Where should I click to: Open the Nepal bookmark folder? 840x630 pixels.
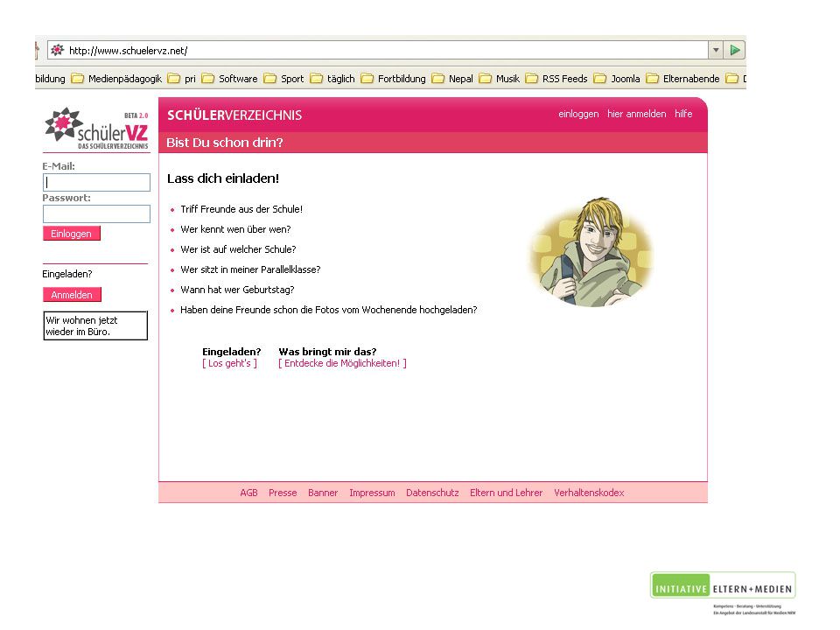click(452, 79)
